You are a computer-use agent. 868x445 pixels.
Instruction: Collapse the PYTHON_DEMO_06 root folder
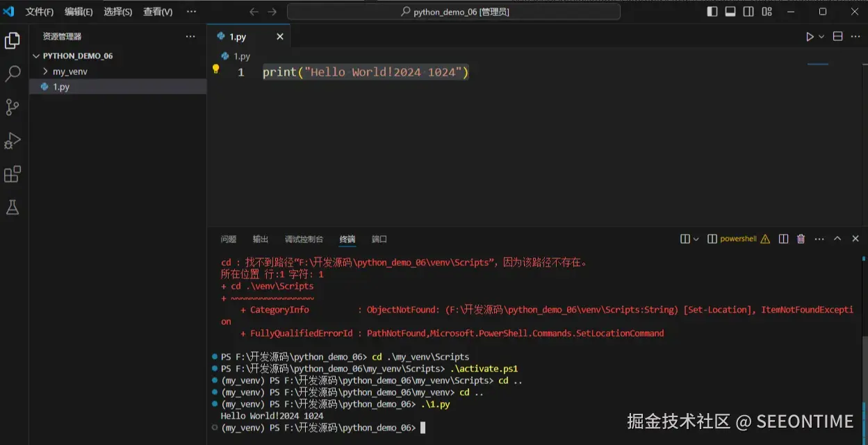(36, 56)
